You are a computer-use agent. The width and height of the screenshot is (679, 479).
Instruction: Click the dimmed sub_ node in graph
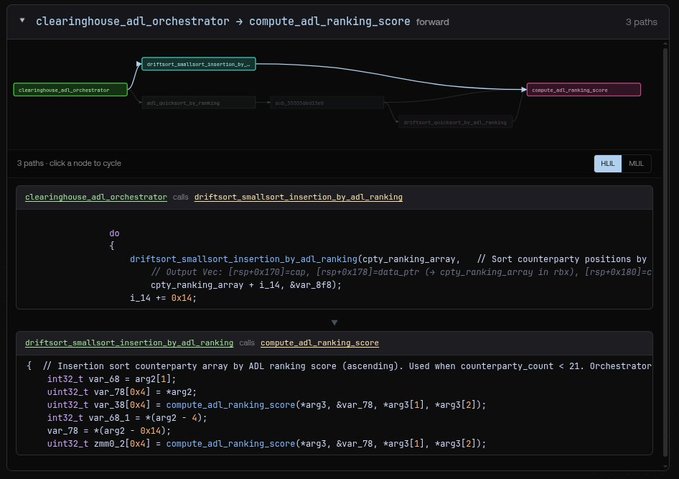click(x=326, y=103)
